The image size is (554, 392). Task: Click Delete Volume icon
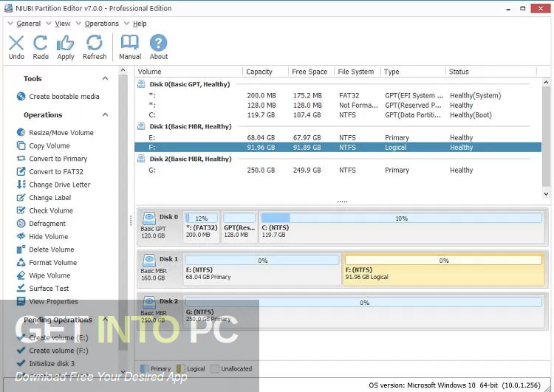point(21,250)
